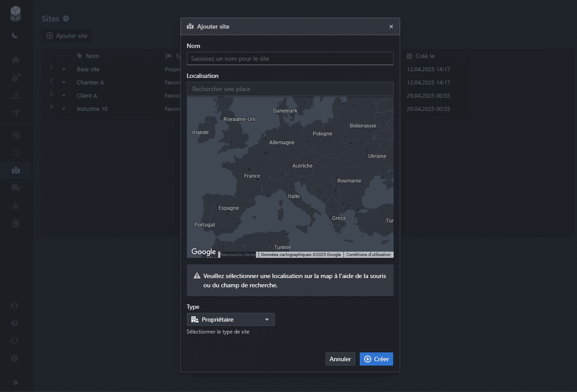The width and height of the screenshot is (577, 392).
Task: Open the Type dropdown showing Propriétaire
Action: pyautogui.click(x=230, y=319)
